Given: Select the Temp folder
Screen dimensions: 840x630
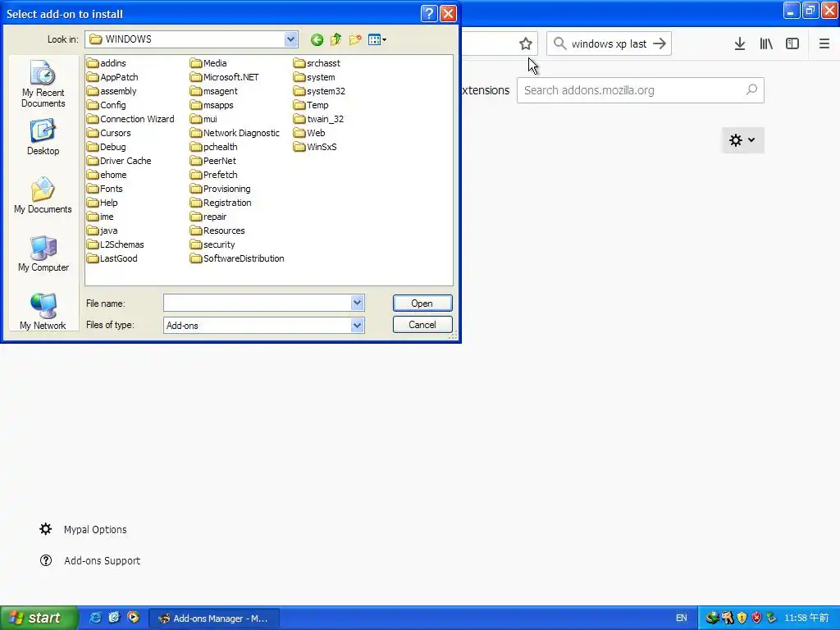Looking at the screenshot, I should [311, 105].
